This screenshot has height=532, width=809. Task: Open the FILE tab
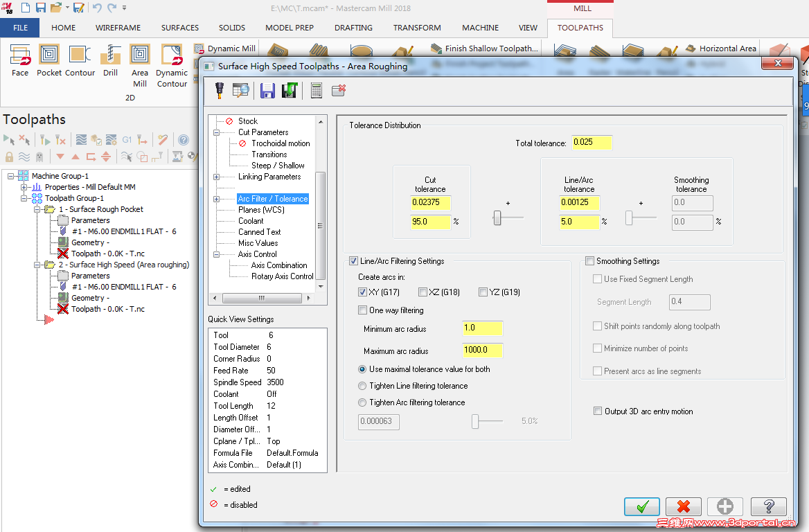(x=20, y=28)
